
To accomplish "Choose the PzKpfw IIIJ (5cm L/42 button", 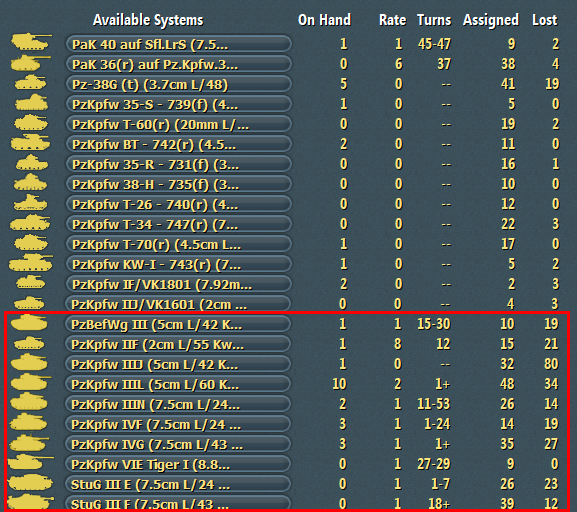I will tap(178, 364).
